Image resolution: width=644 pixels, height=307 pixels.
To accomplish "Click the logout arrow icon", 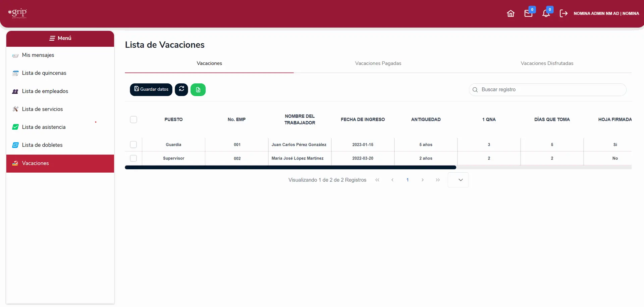I will pyautogui.click(x=563, y=13).
